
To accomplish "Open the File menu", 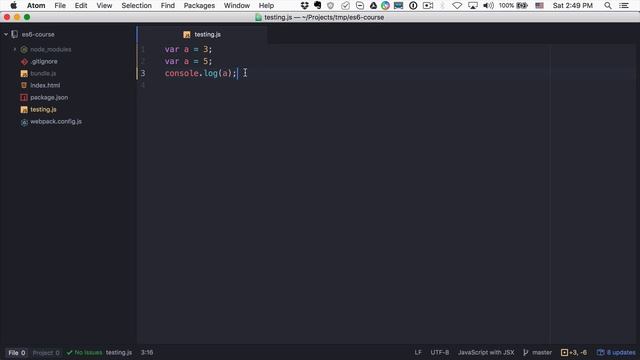I will tap(60, 6).
